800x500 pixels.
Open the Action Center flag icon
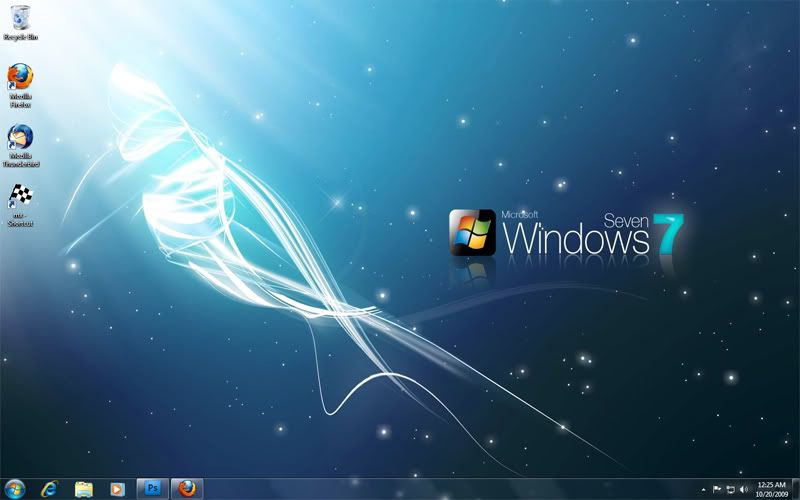click(717, 489)
